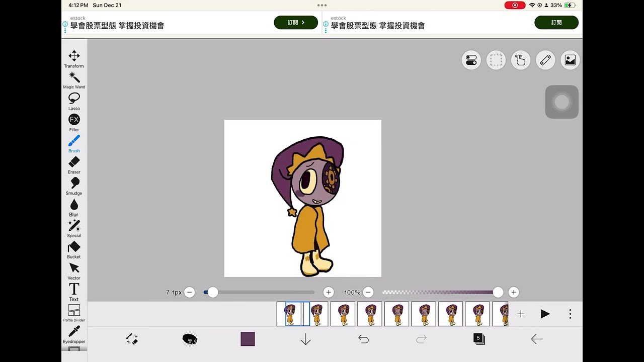The width and height of the screenshot is (644, 362).
Task: Undo the last stroke
Action: point(363,339)
